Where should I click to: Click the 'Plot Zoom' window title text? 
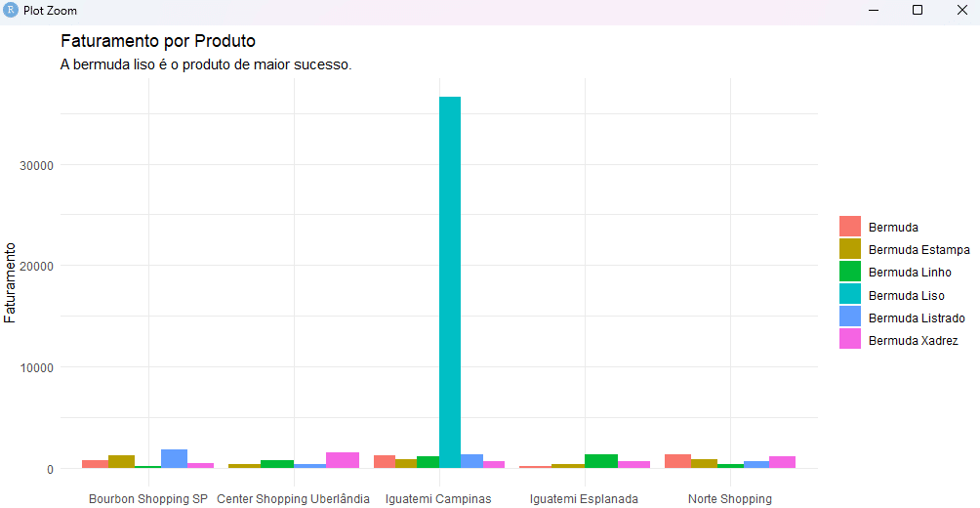50,11
